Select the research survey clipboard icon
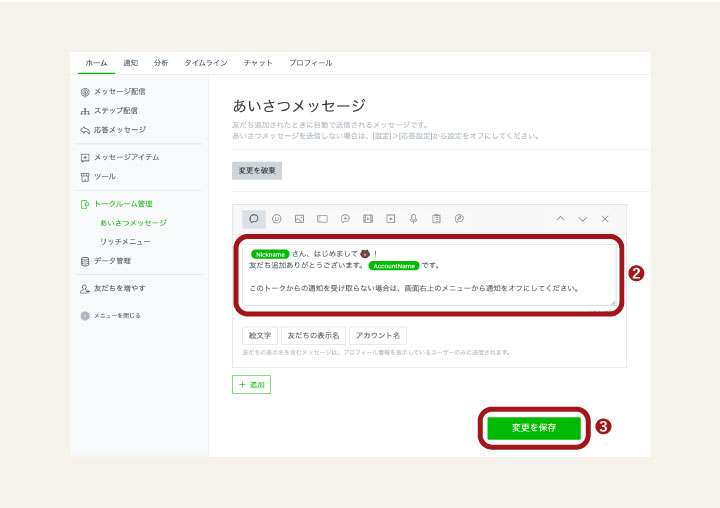Image resolution: width=720 pixels, height=508 pixels. click(436, 219)
